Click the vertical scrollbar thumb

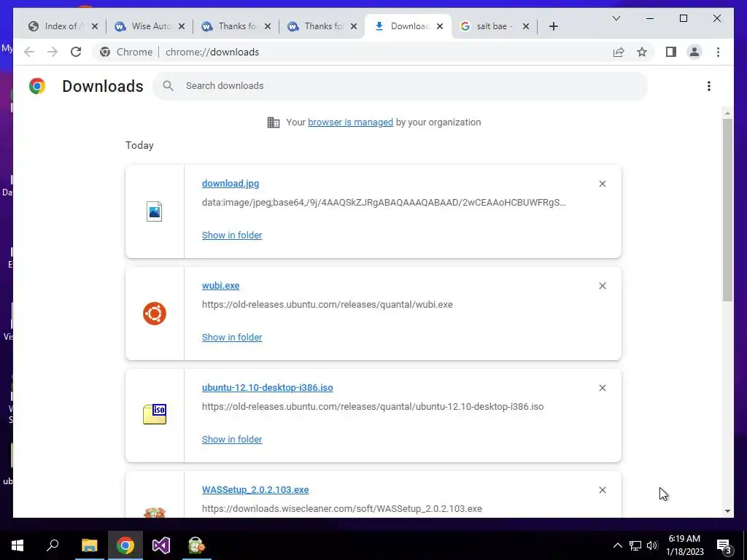click(x=727, y=209)
